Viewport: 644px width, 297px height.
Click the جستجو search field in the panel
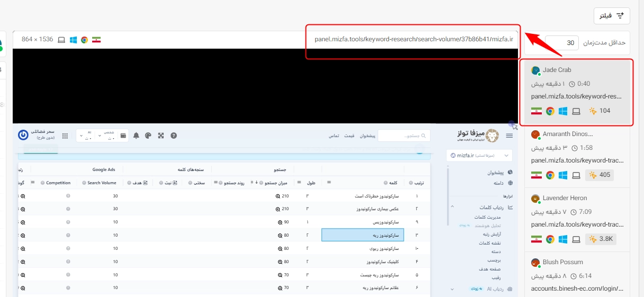(x=404, y=136)
